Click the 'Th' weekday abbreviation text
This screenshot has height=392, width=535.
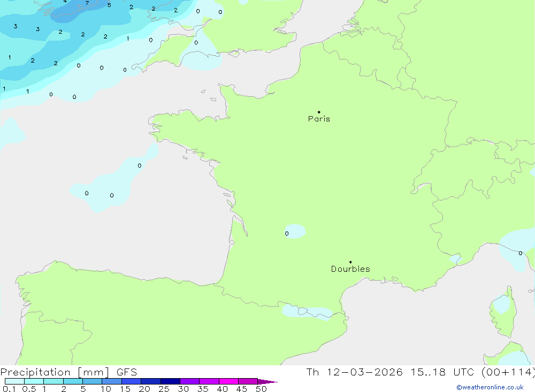[x=312, y=372]
